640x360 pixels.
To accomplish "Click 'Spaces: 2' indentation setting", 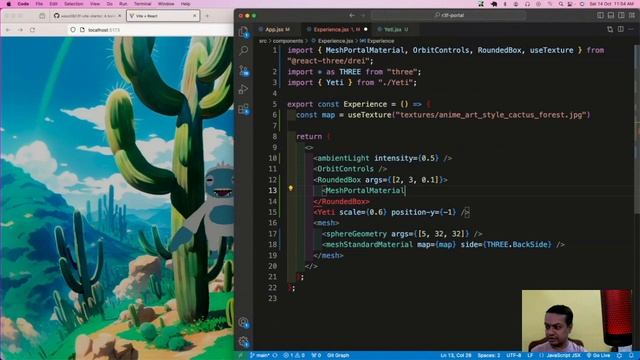I will [489, 356].
